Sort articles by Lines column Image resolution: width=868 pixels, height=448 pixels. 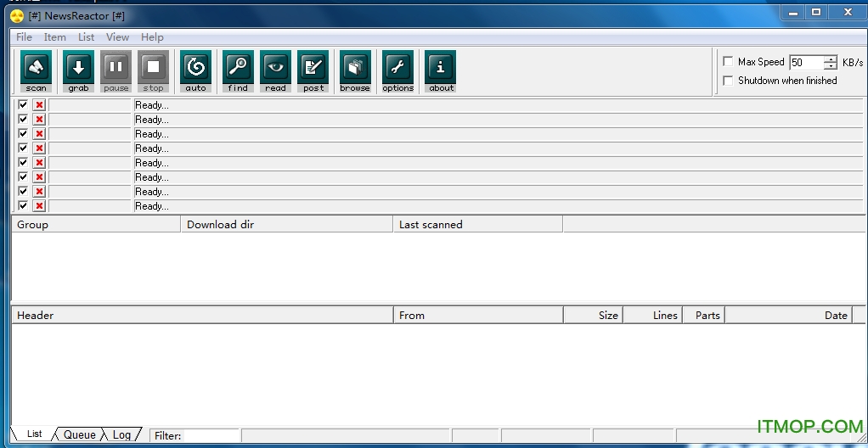[653, 316]
